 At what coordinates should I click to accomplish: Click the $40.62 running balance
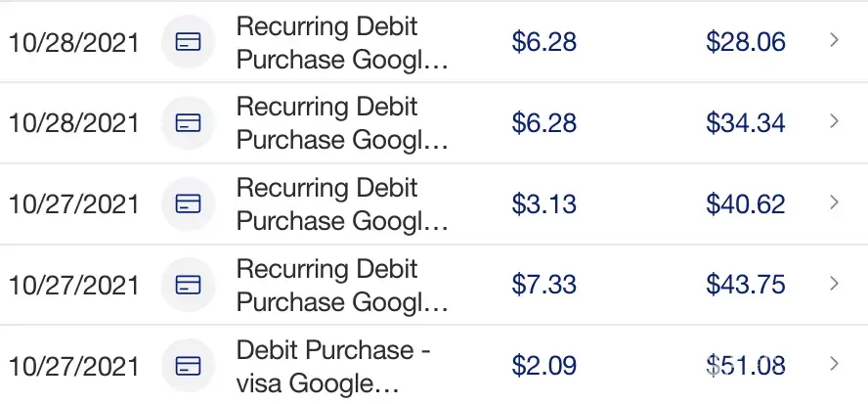click(745, 203)
